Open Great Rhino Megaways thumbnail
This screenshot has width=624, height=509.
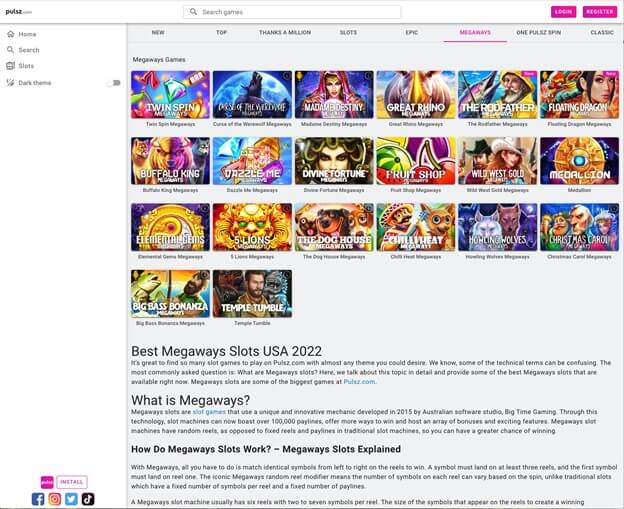[416, 95]
